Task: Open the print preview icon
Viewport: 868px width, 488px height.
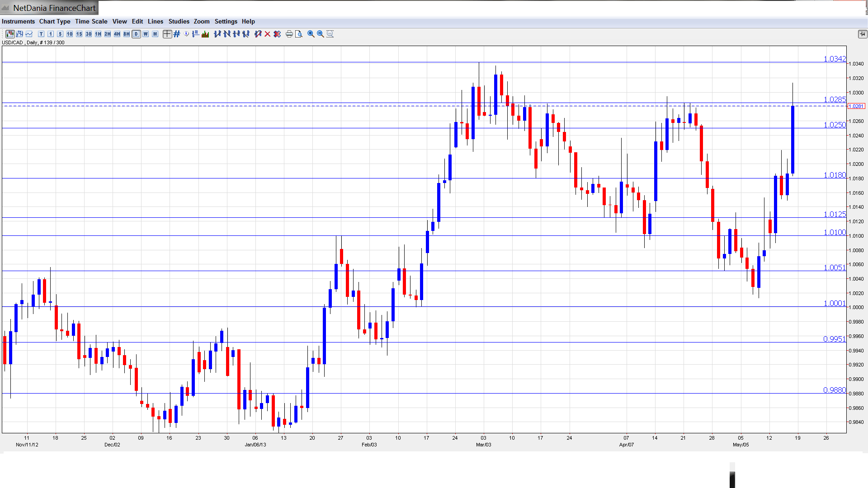Action: (x=299, y=34)
